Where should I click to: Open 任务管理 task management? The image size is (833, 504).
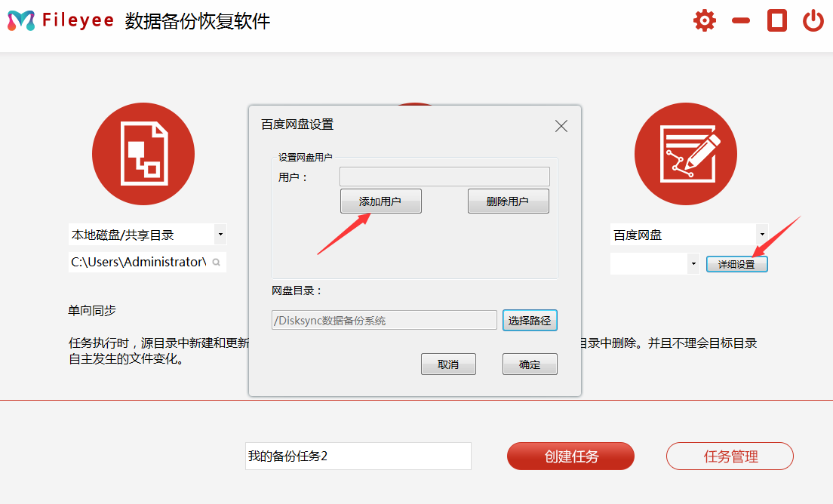730,456
